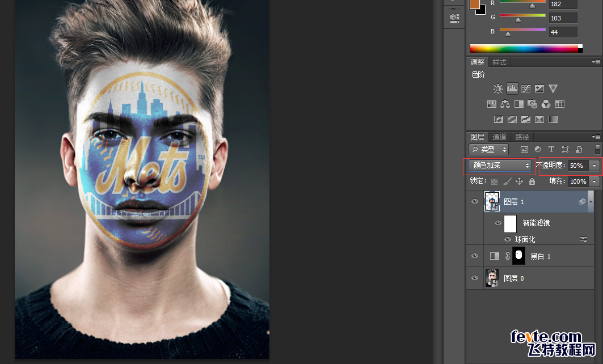Add an Invert adjustment layer
This screenshot has height=364, width=603.
499,120
